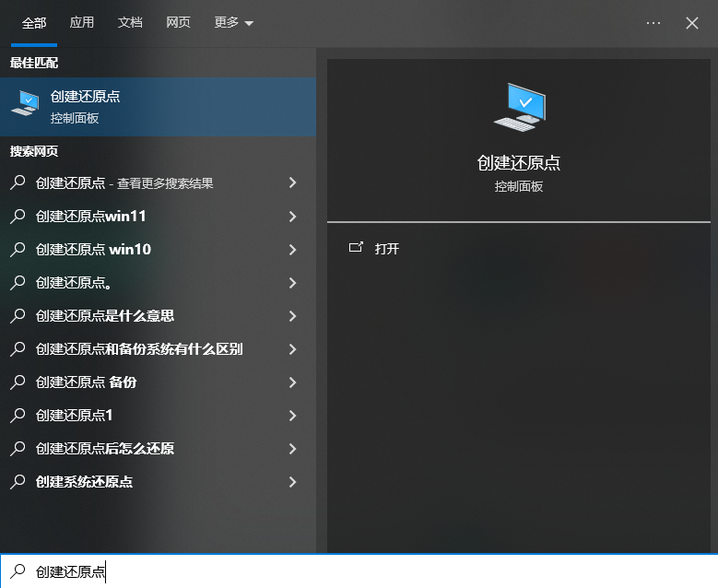This screenshot has height=588, width=718.
Task: Click the search input field with 创建还原点
Action: point(369,571)
